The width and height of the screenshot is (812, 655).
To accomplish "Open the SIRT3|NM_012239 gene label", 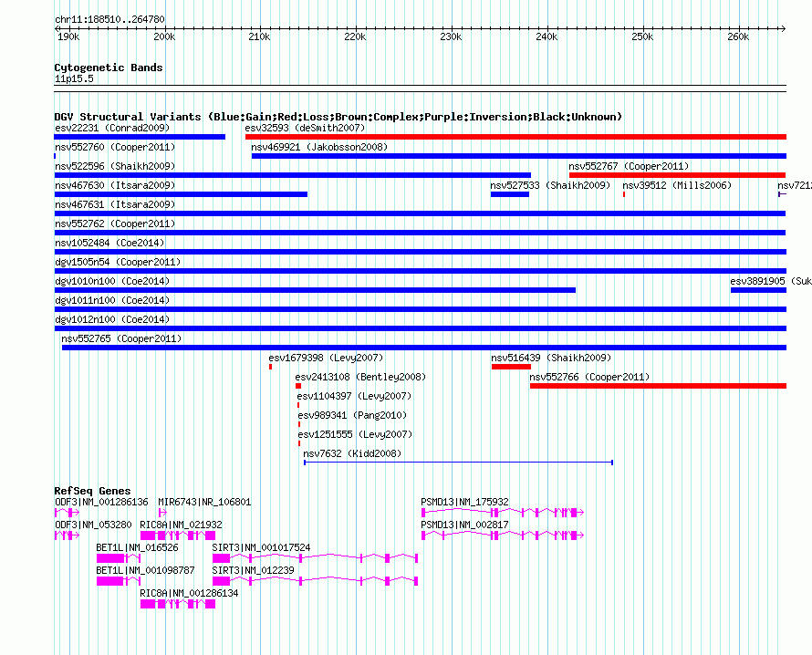I will (253, 570).
